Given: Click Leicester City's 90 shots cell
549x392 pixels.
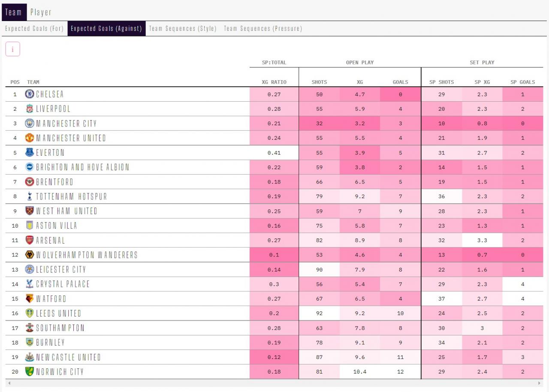Looking at the screenshot, I should coord(319,269).
